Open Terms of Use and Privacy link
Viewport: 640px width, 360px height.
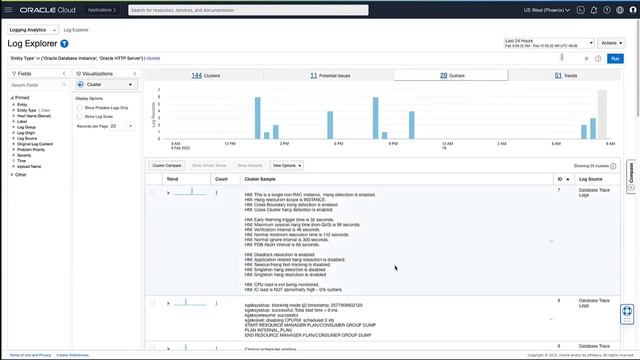pos(30,355)
